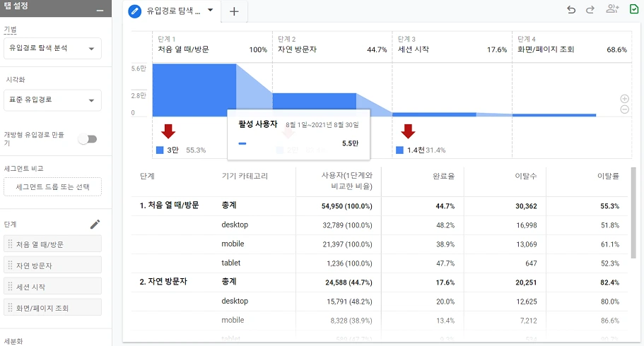
Task: Select the 자연 방문자 step chip
Action: pyautogui.click(x=52, y=265)
